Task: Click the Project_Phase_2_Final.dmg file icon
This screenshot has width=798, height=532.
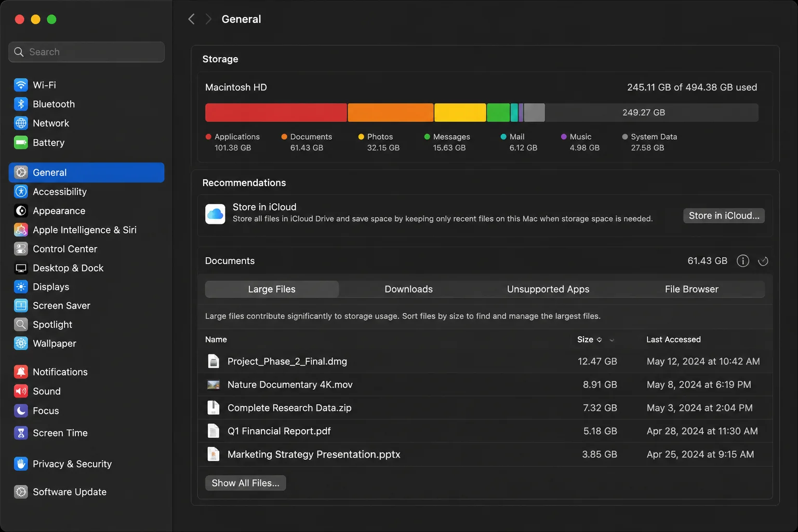Action: (214, 361)
